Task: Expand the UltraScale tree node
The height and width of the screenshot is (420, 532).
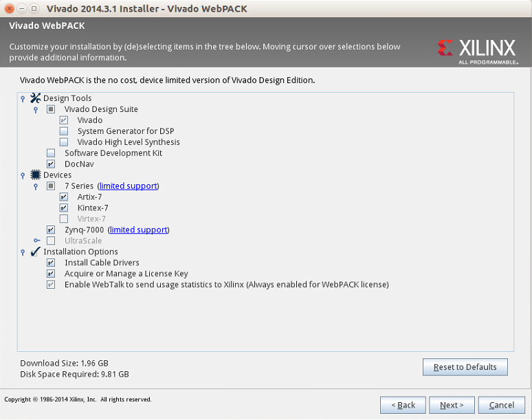Action: click(36, 241)
